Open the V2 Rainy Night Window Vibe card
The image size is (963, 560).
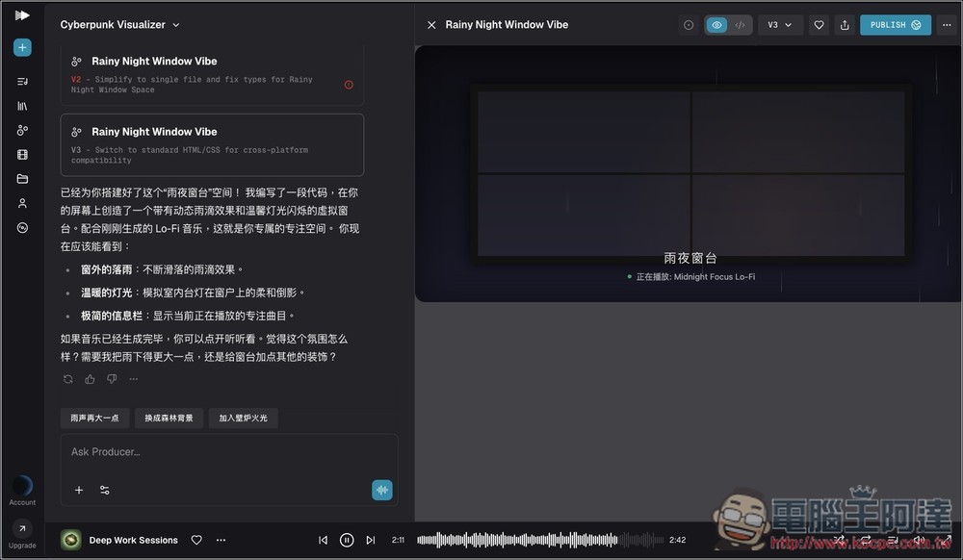212,74
